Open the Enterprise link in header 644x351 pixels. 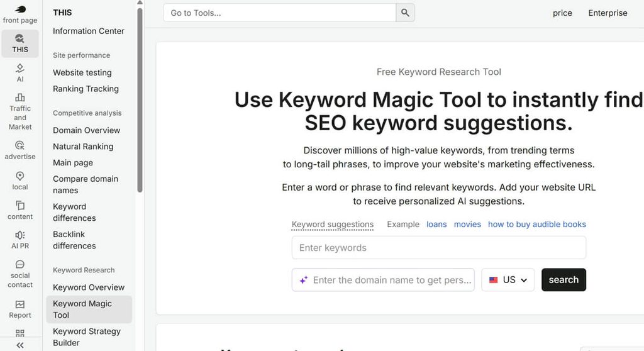(x=608, y=13)
